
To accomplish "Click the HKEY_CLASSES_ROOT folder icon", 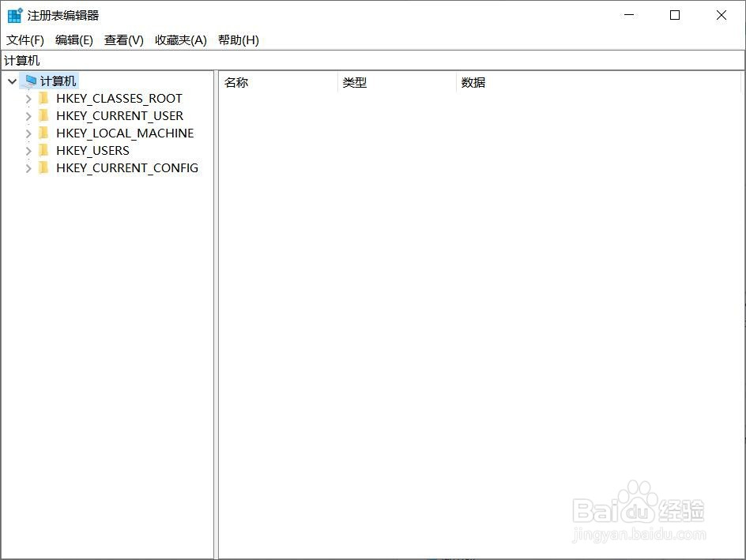I will point(43,98).
